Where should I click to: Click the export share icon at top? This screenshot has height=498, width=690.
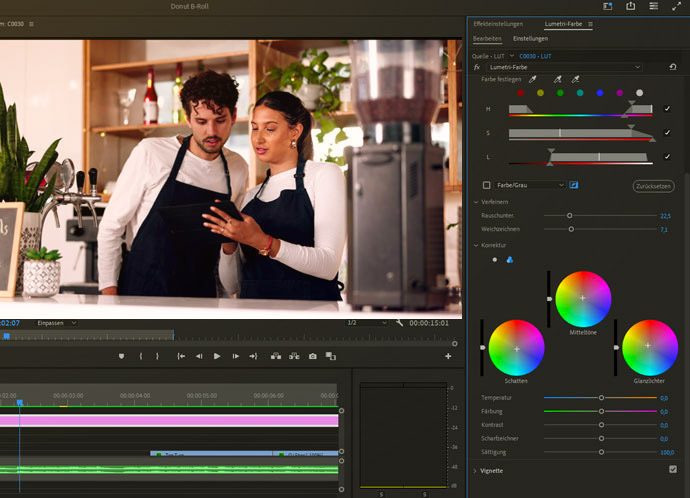[631, 6]
